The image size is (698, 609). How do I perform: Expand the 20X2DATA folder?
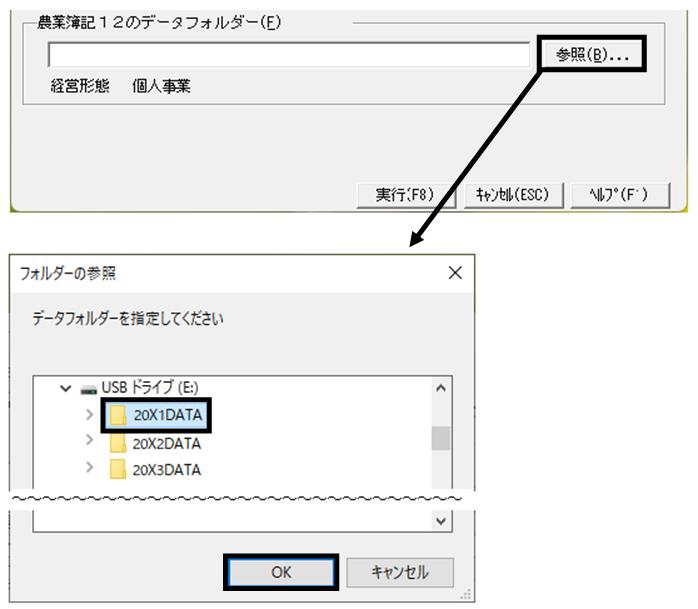[89, 440]
